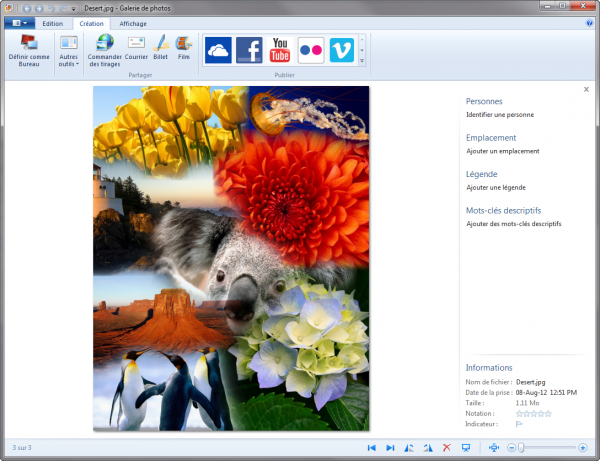The height and width of the screenshot is (461, 600).
Task: Click Ajouter une légende link
Action: coord(496,188)
